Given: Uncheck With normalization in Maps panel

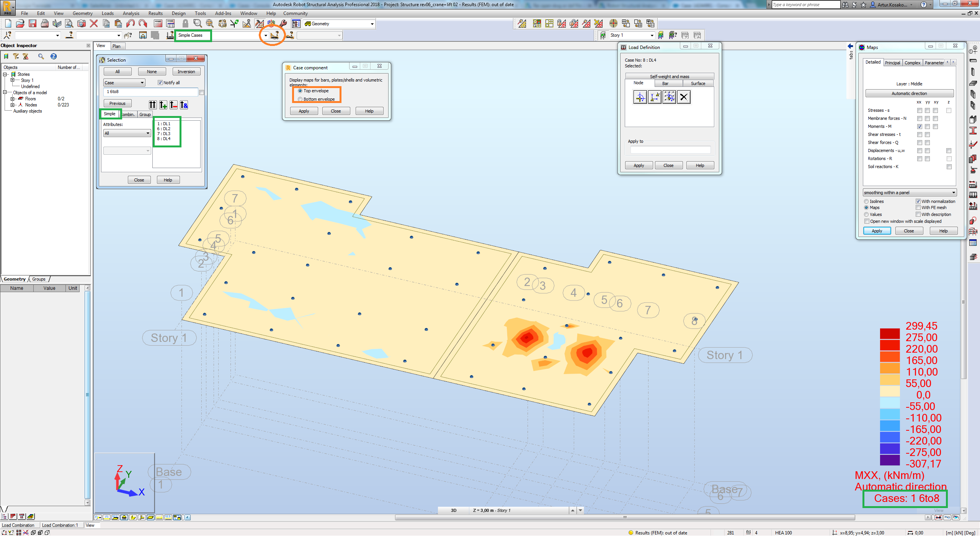Looking at the screenshot, I should tap(918, 201).
